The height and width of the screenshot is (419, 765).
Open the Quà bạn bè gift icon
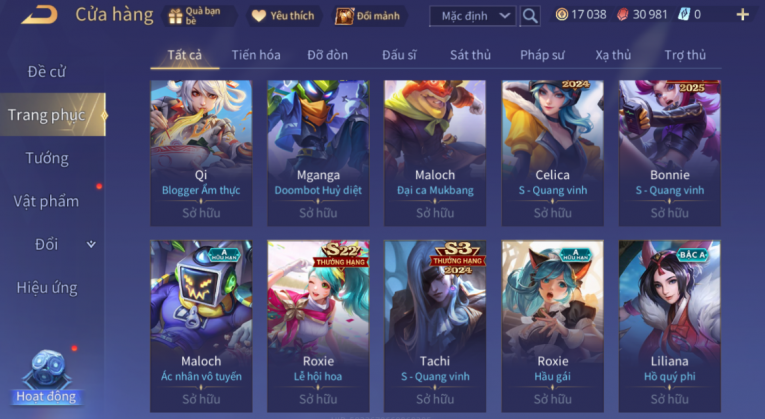175,17
